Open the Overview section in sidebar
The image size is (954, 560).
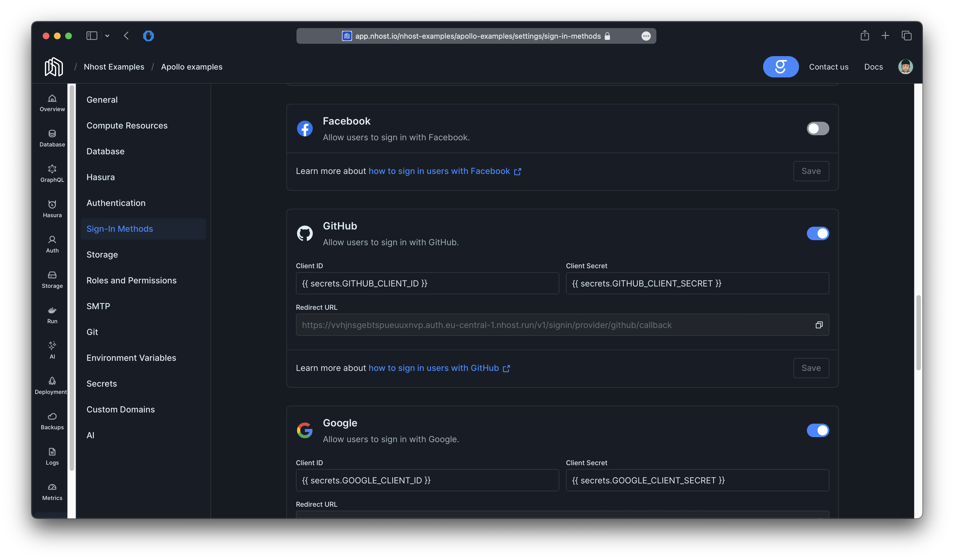coord(52,103)
